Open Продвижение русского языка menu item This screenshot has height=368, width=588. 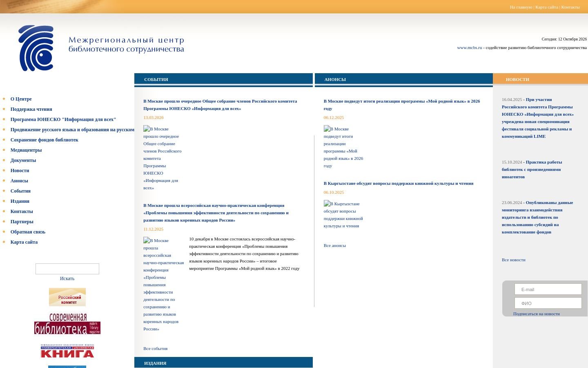coord(72,130)
